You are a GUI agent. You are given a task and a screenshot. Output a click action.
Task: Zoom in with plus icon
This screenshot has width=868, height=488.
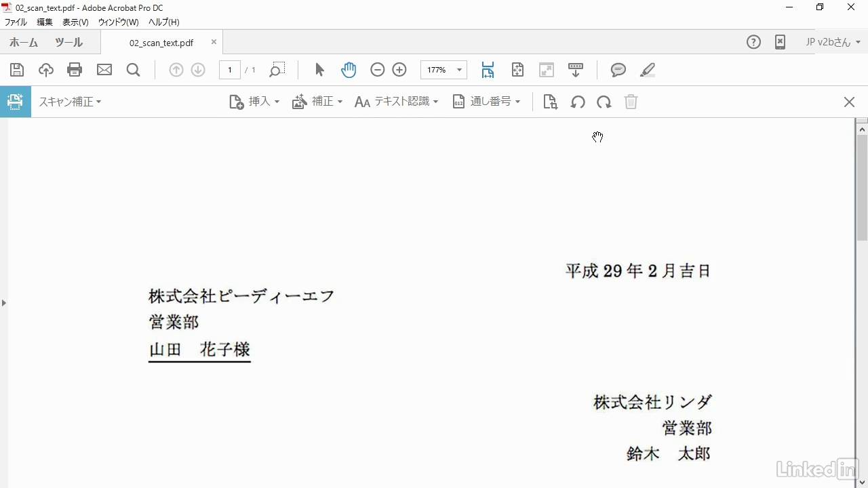[x=399, y=70]
